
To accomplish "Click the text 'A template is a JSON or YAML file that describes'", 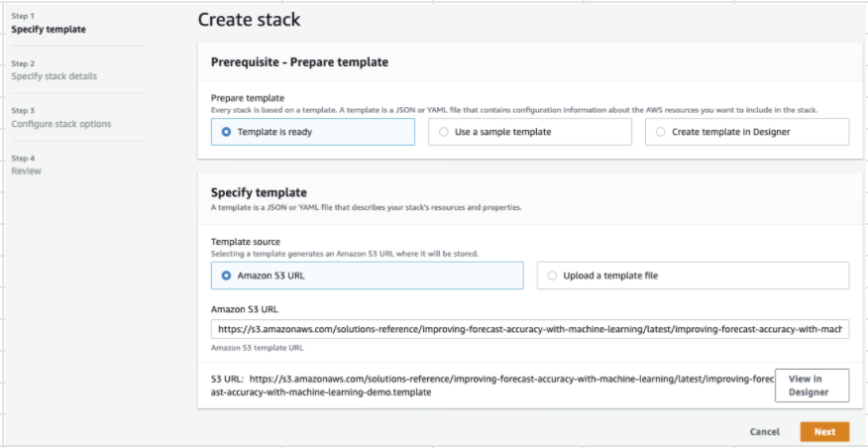I will tap(367, 209).
